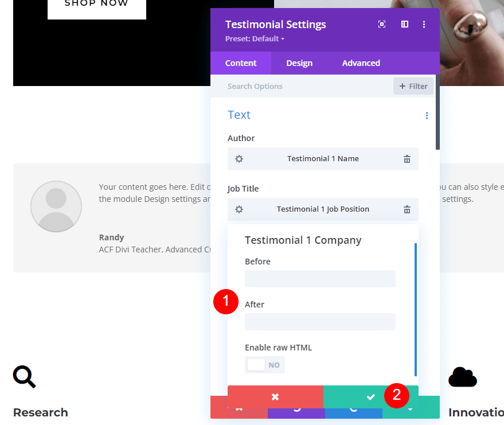This screenshot has height=425, width=504.
Task: Save changes with the green checkmark button
Action: click(371, 396)
